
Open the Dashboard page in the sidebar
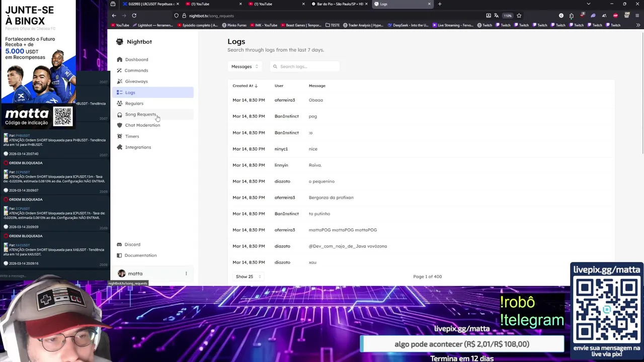pyautogui.click(x=153, y=59)
